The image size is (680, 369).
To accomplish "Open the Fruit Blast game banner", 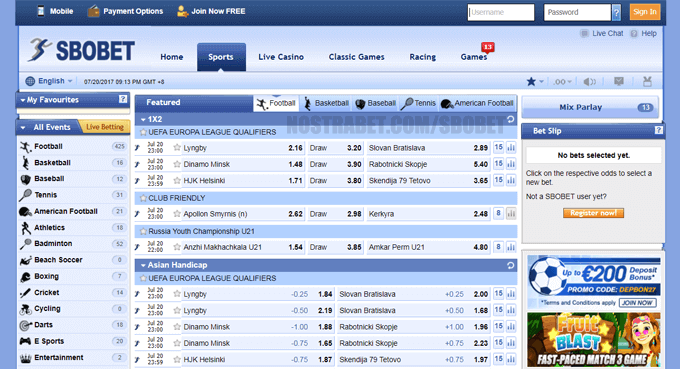I will pos(594,340).
